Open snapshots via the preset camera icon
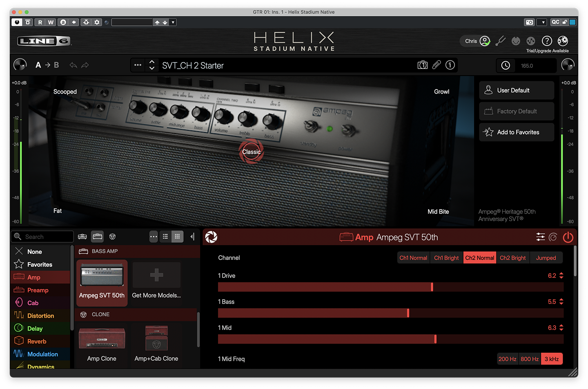Viewport: 588px width, 389px height. tap(423, 65)
